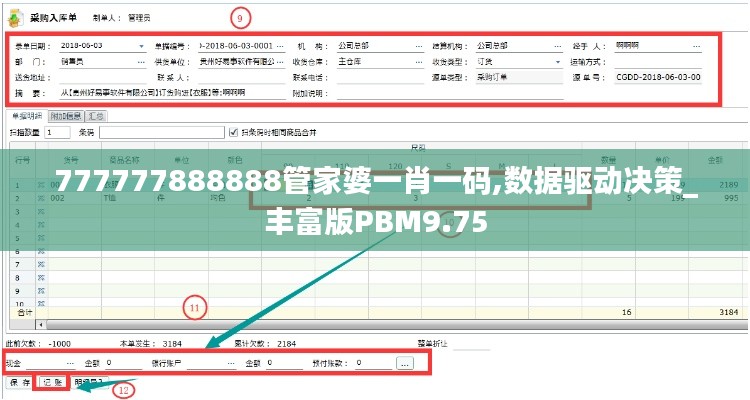Switch to the 附加信息 tab
This screenshot has width=750, height=400.
pos(66,116)
